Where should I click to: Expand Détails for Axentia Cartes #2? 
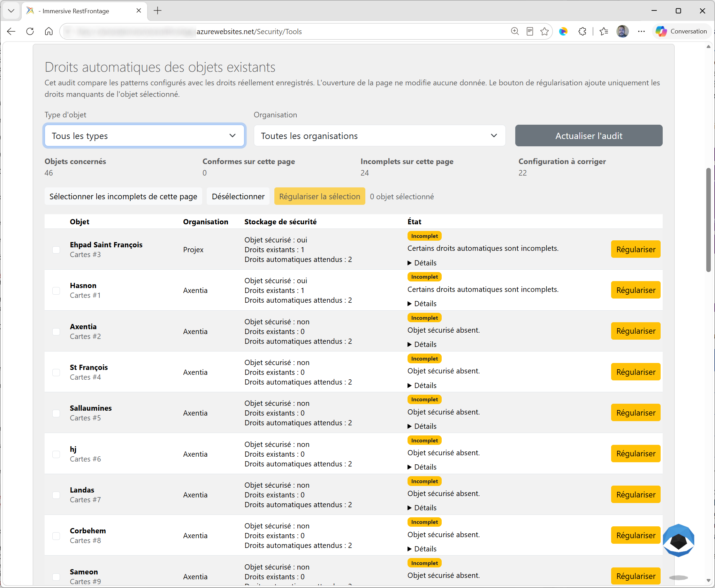click(422, 345)
